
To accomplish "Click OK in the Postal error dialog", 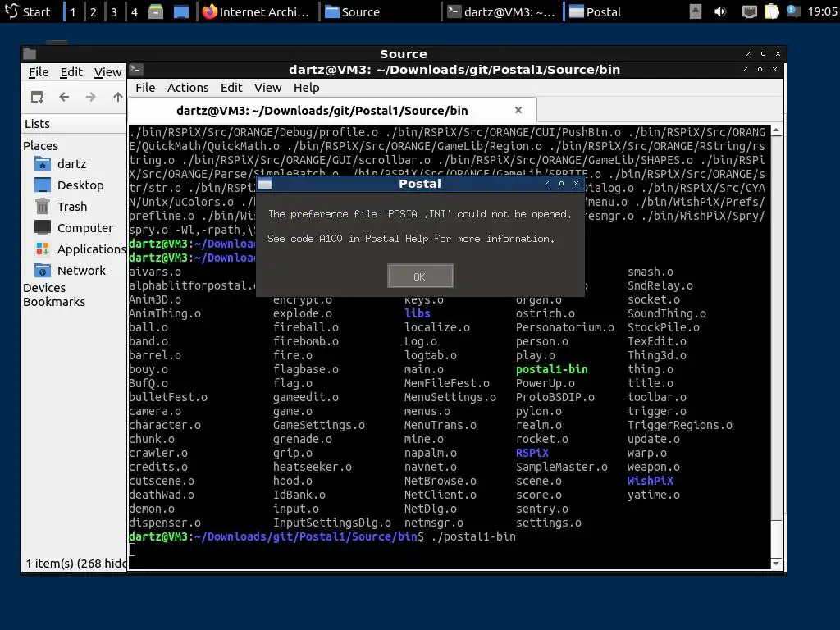I will [x=420, y=276].
